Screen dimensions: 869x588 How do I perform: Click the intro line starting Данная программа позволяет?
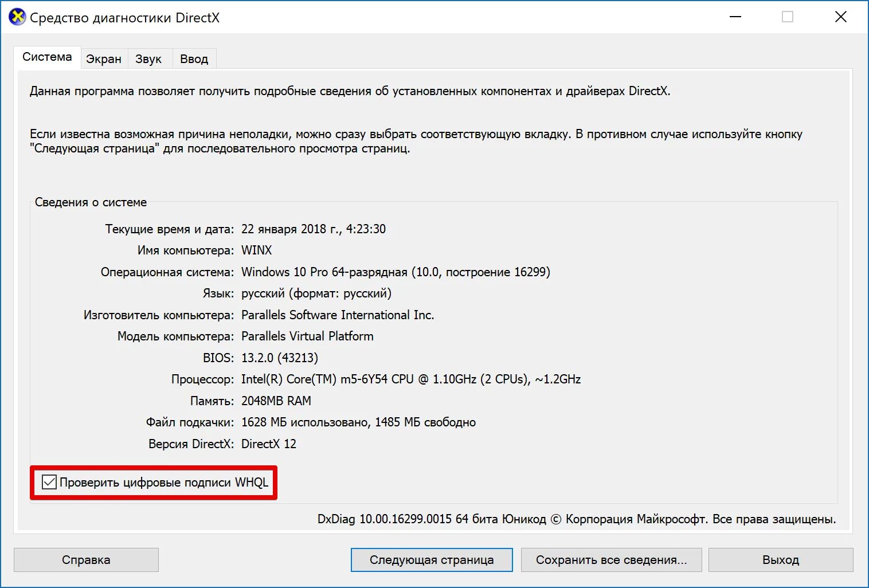[350, 91]
